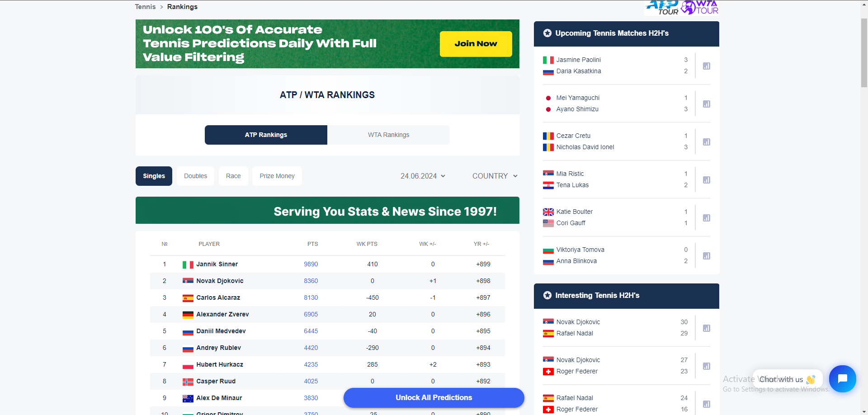The image size is (868, 415).
Task: Click Germany flag beside Alexander Zverev
Action: coord(188,315)
